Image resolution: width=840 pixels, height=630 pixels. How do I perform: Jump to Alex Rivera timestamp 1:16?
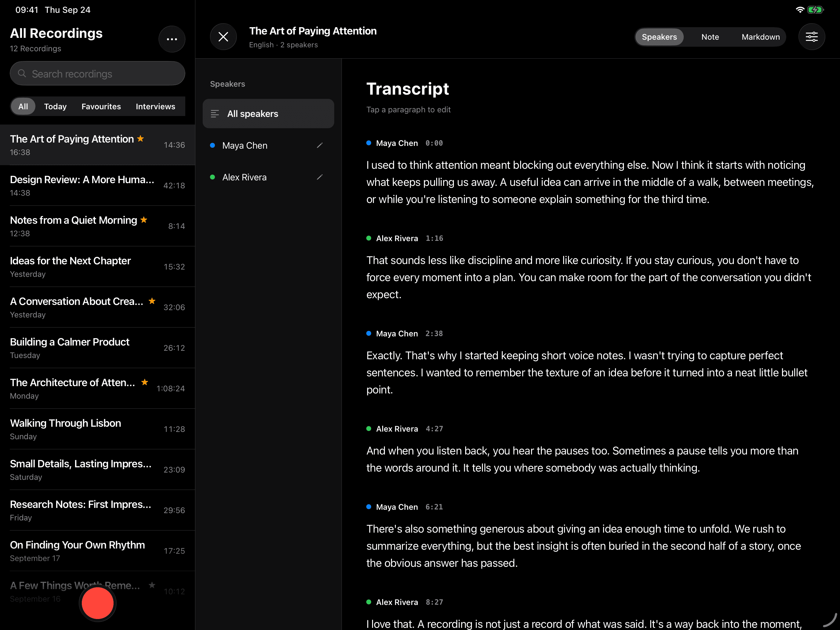434,238
